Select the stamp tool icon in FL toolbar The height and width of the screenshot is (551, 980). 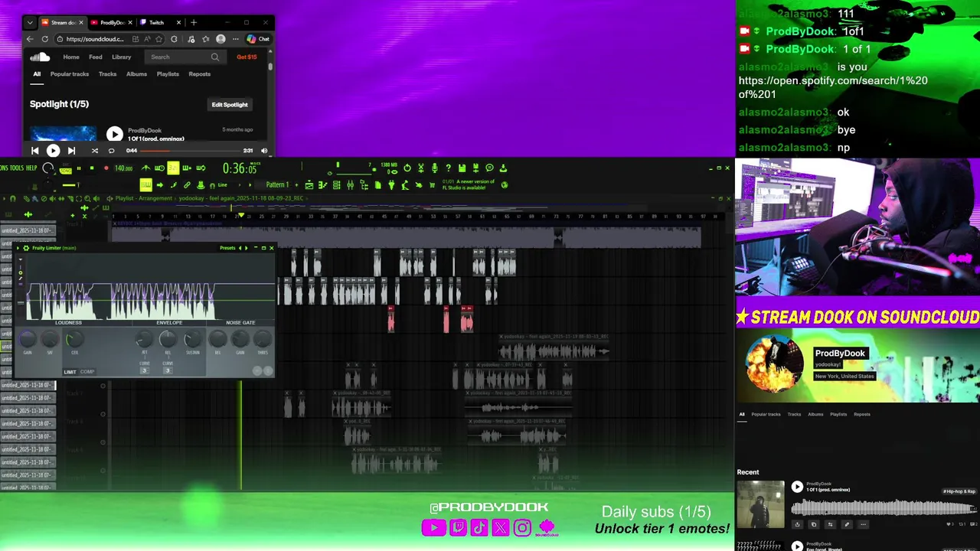[201, 184]
